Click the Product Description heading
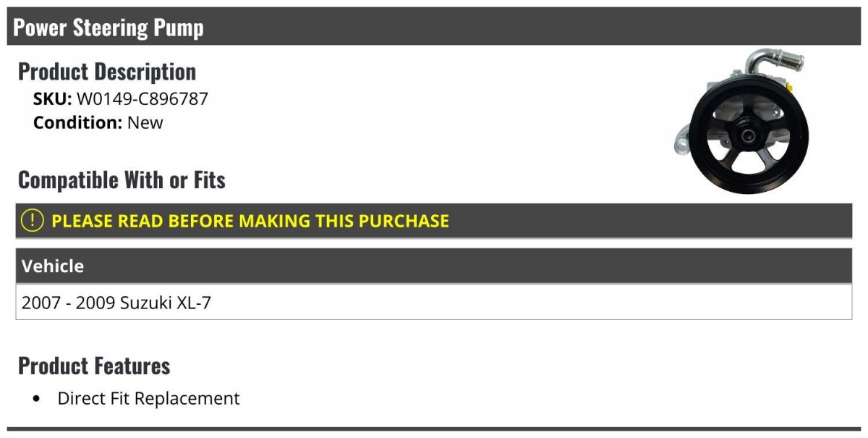 click(107, 72)
